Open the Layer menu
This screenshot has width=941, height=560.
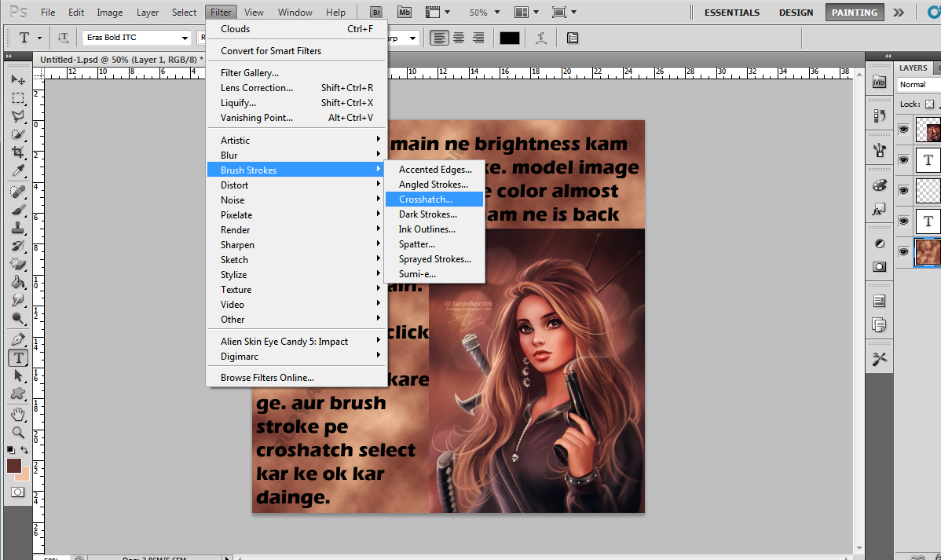coord(148,12)
